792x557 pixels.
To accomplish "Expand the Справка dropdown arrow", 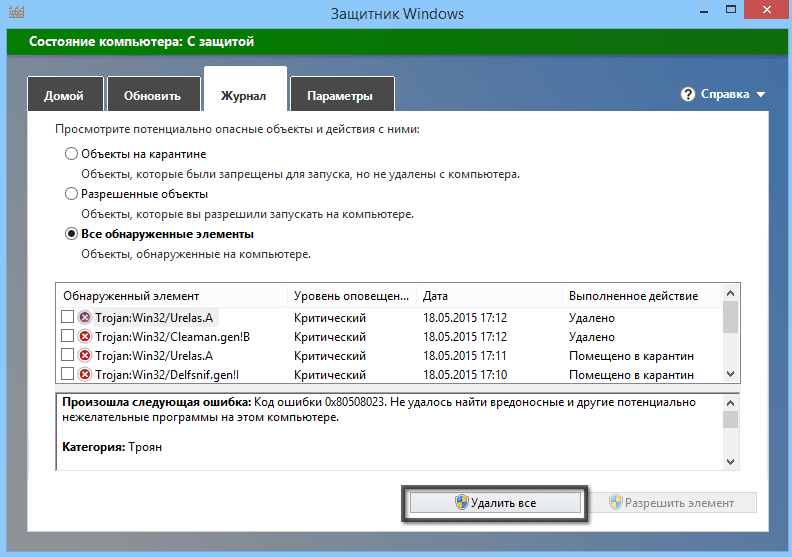I will [761, 95].
